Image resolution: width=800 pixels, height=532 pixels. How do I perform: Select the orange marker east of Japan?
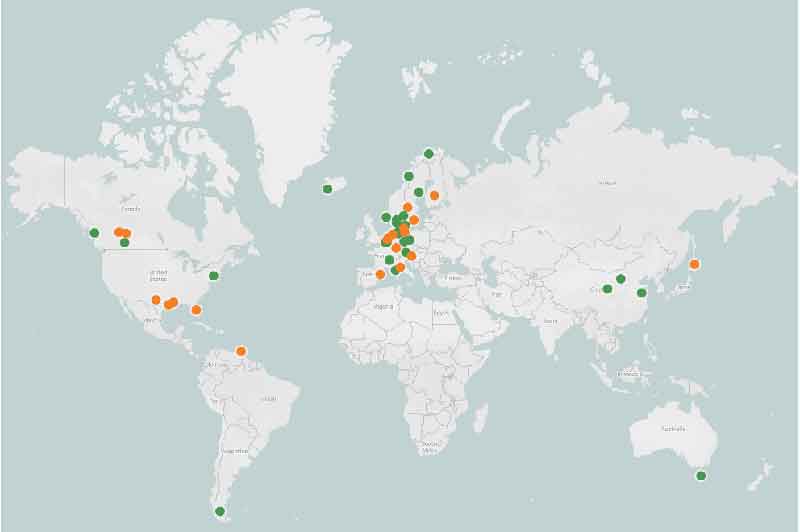(694, 264)
